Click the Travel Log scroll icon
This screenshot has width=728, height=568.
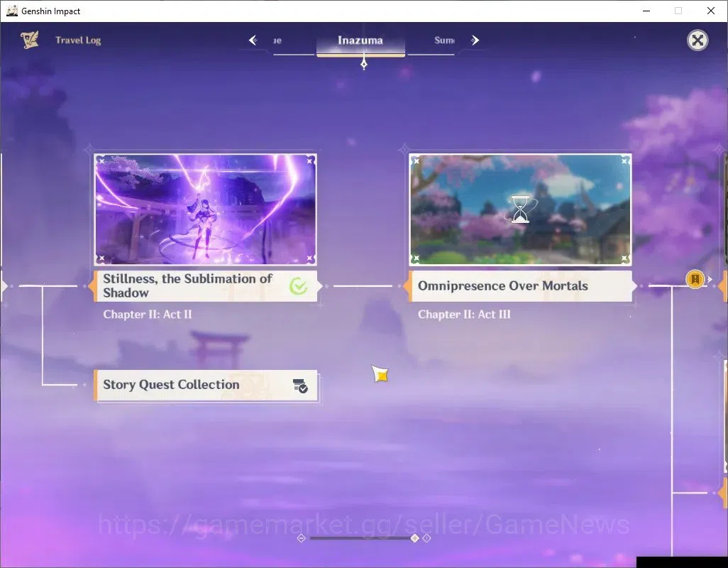(x=29, y=40)
